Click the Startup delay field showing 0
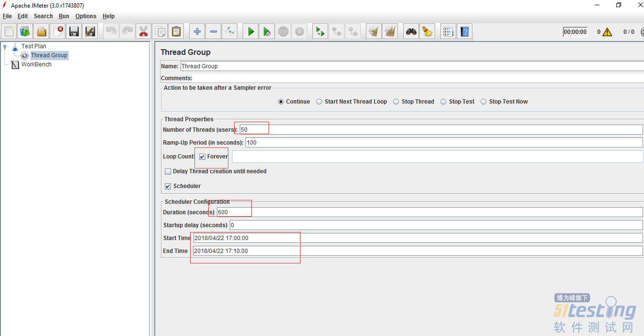The width and height of the screenshot is (644, 336). 436,225
